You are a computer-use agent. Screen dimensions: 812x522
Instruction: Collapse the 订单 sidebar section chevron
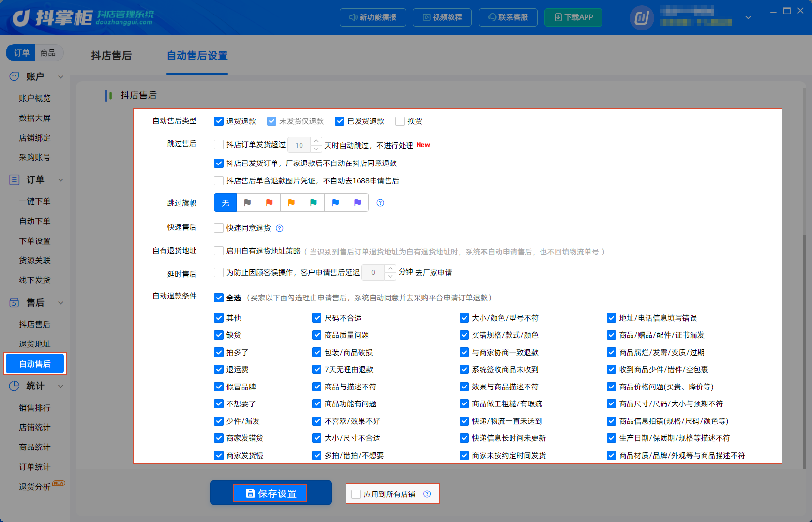[61, 180]
